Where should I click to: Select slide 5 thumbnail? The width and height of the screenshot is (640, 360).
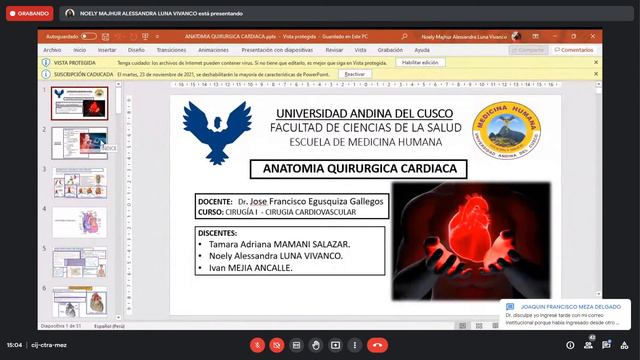pos(80,262)
